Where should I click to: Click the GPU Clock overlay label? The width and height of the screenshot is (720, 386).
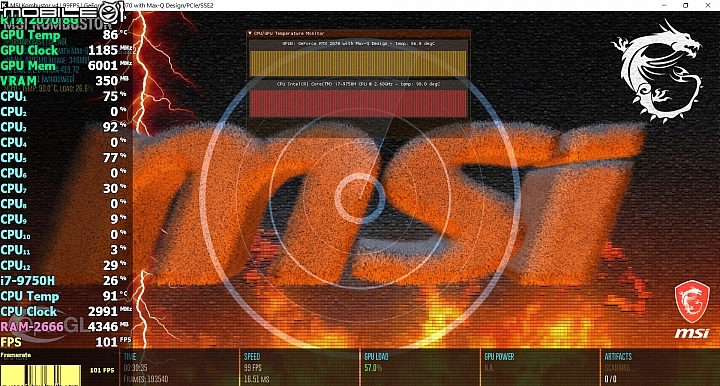pyautogui.click(x=29, y=50)
